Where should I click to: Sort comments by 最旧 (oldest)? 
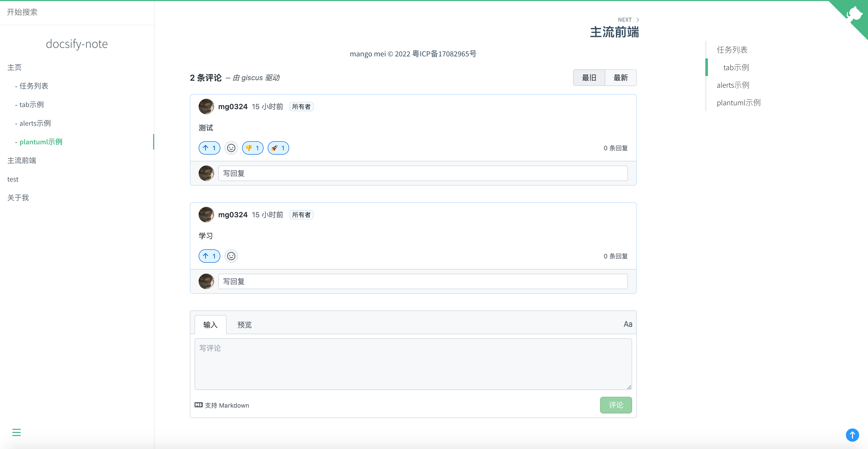[589, 78]
